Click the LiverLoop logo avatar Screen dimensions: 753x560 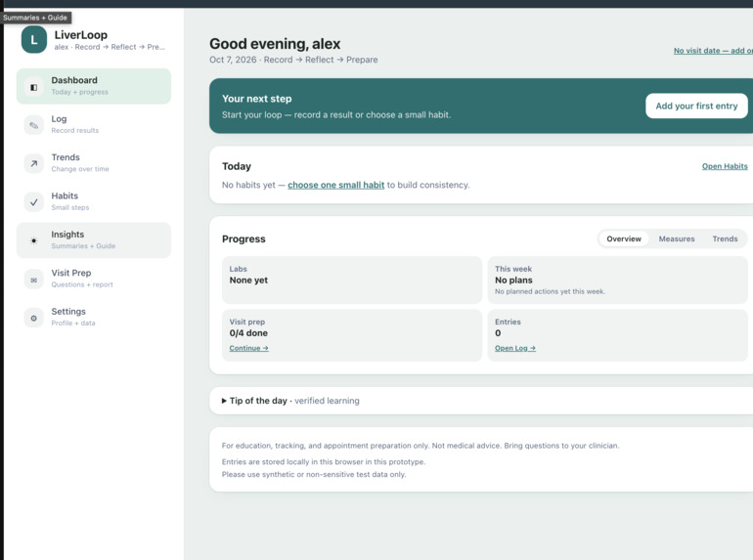click(x=33, y=40)
